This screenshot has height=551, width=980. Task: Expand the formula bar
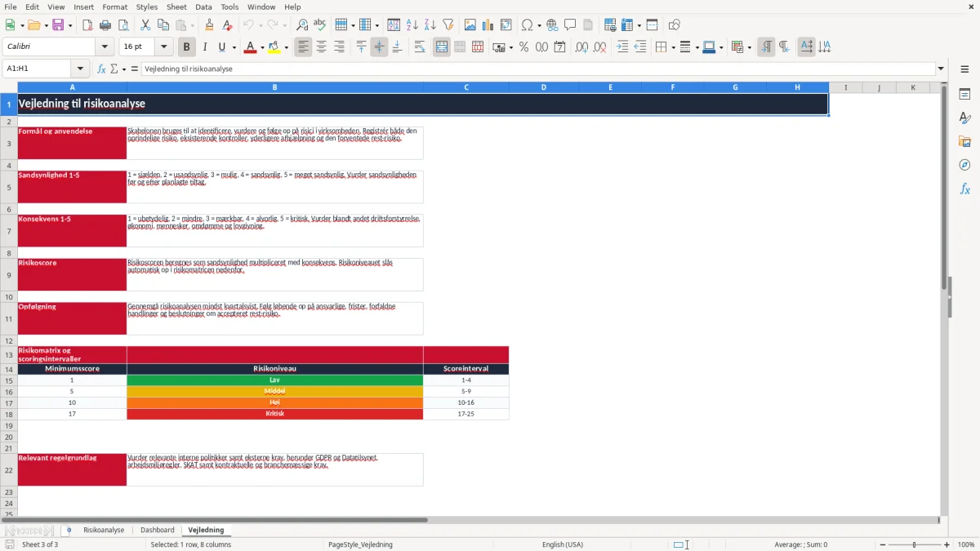click(x=941, y=69)
